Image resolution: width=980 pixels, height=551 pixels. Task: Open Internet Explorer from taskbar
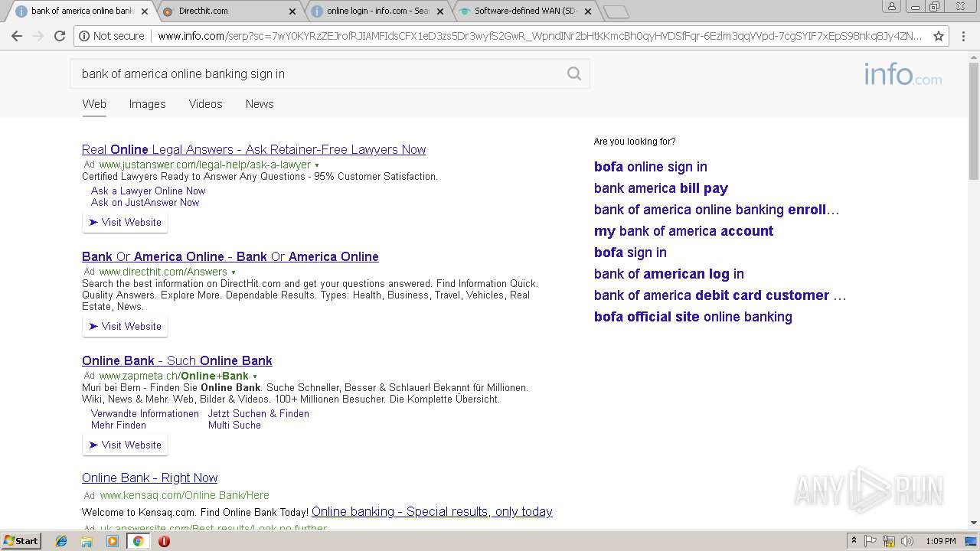[x=61, y=541]
